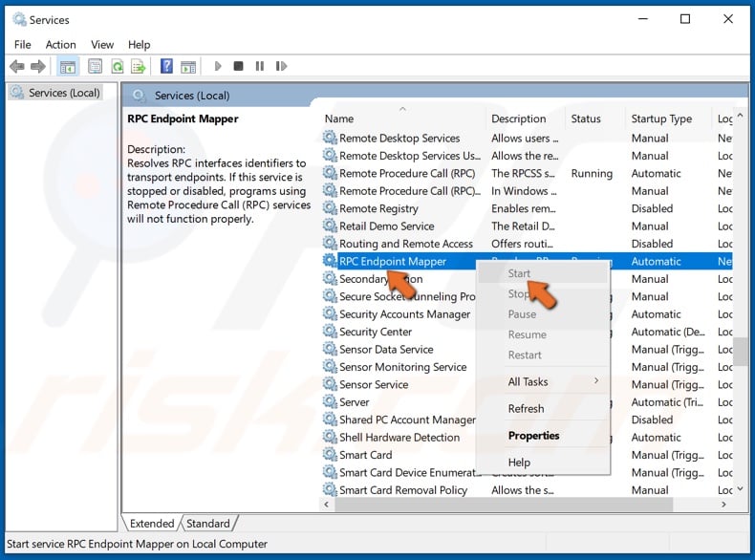Click gear icon beside Remote Registry
Screen dimensions: 755x560
coord(330,208)
